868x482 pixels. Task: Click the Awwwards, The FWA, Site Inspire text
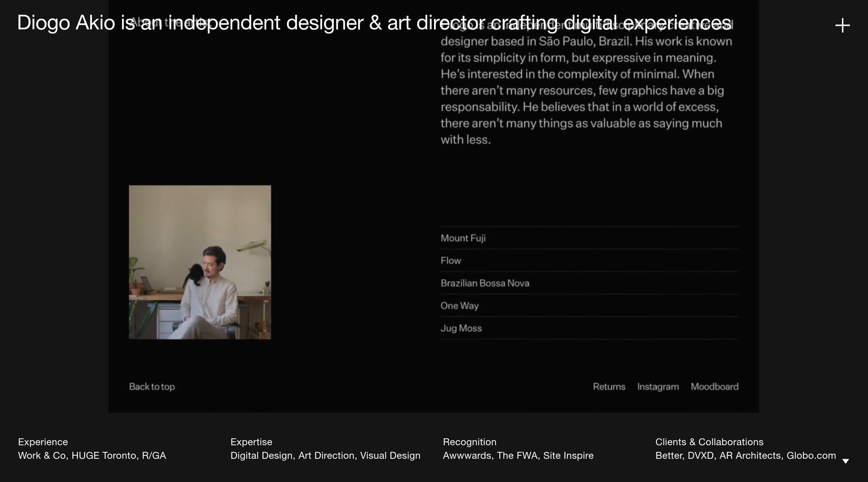(x=518, y=456)
